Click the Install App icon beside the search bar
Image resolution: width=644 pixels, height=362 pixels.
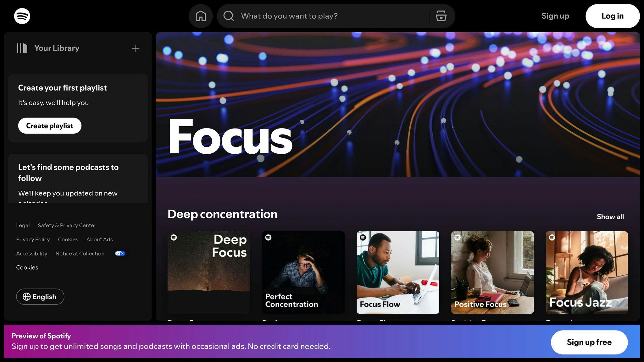tap(441, 16)
